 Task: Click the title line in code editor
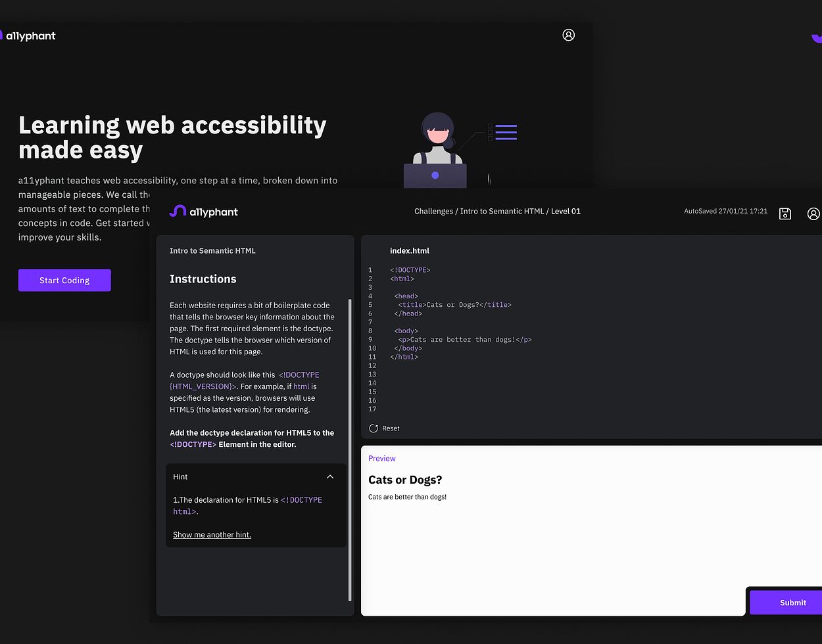coord(454,305)
